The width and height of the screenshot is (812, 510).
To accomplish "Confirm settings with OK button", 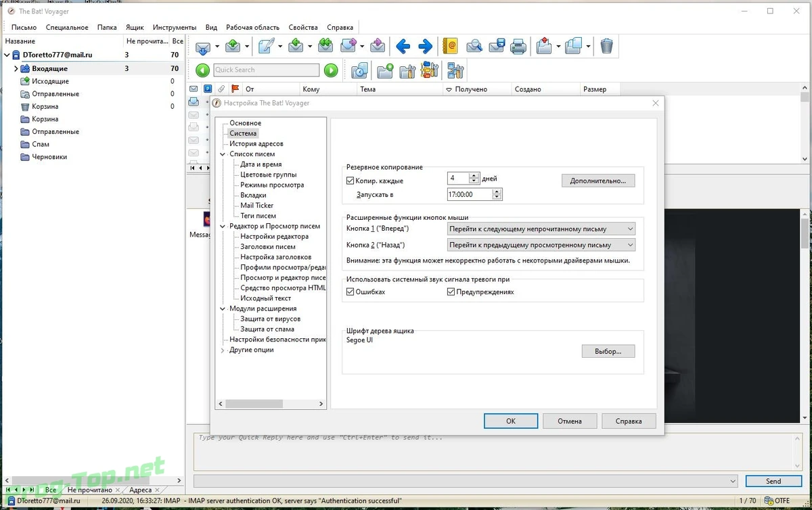I will 511,421.
